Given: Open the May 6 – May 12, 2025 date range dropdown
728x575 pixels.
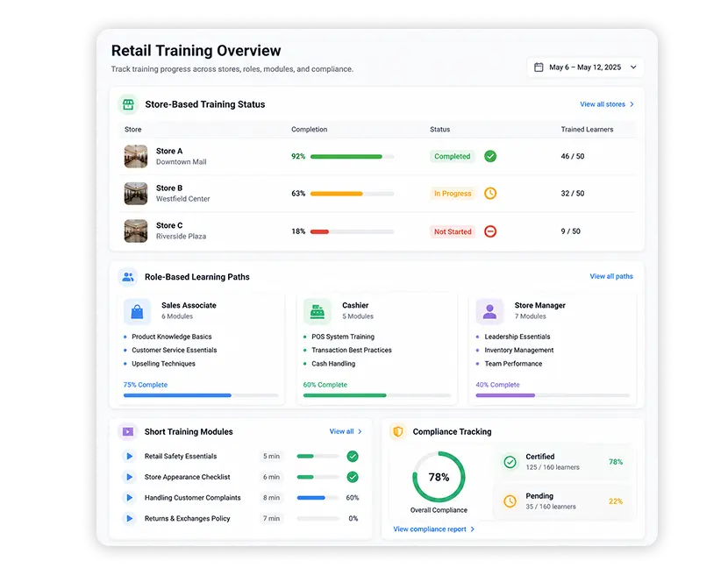Looking at the screenshot, I should (585, 67).
